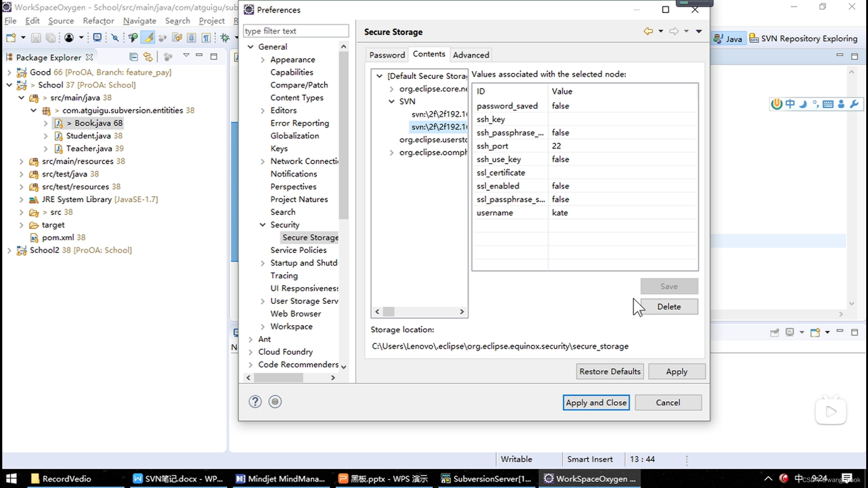Open Mindjet MindManager taskbar item
Screen dimensions: 868x488
(280, 479)
